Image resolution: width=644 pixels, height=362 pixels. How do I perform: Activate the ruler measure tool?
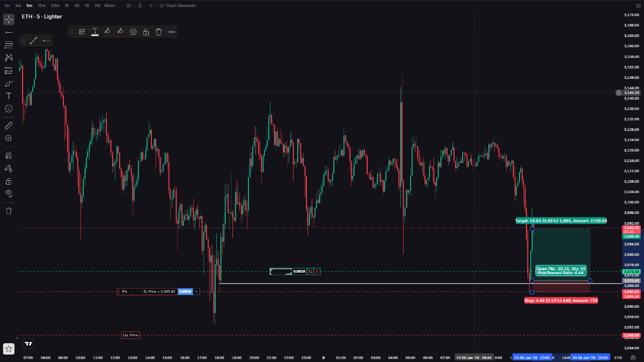pos(9,125)
